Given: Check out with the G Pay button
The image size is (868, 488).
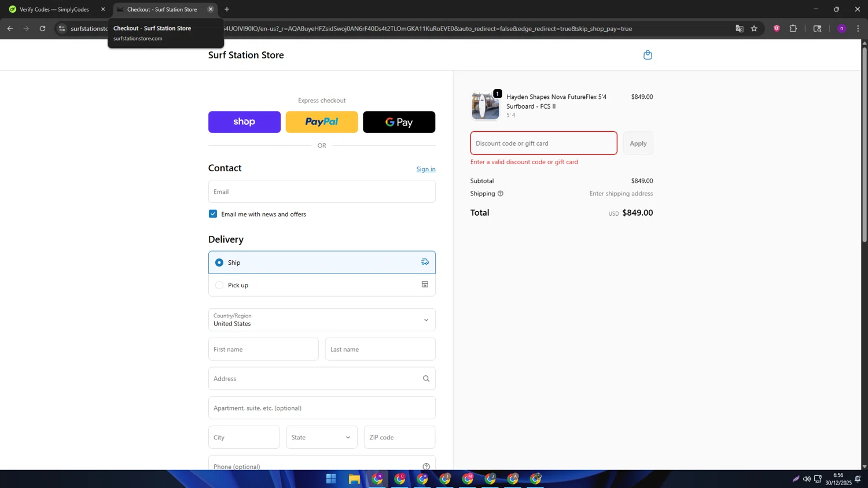Looking at the screenshot, I should [x=399, y=122].
